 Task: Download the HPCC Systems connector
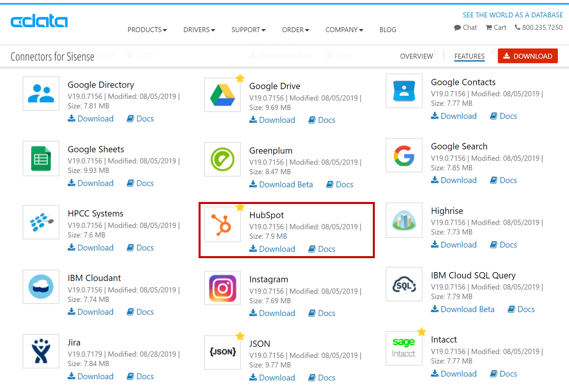(x=91, y=248)
